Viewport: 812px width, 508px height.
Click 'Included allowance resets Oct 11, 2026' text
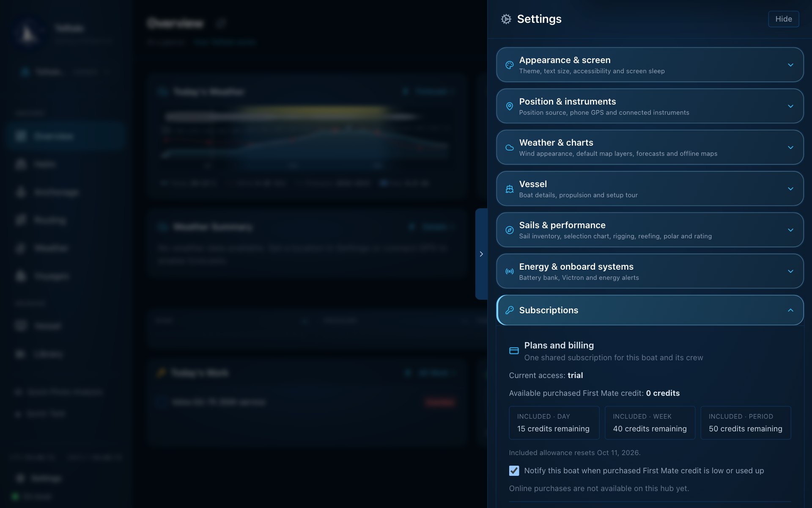click(575, 453)
